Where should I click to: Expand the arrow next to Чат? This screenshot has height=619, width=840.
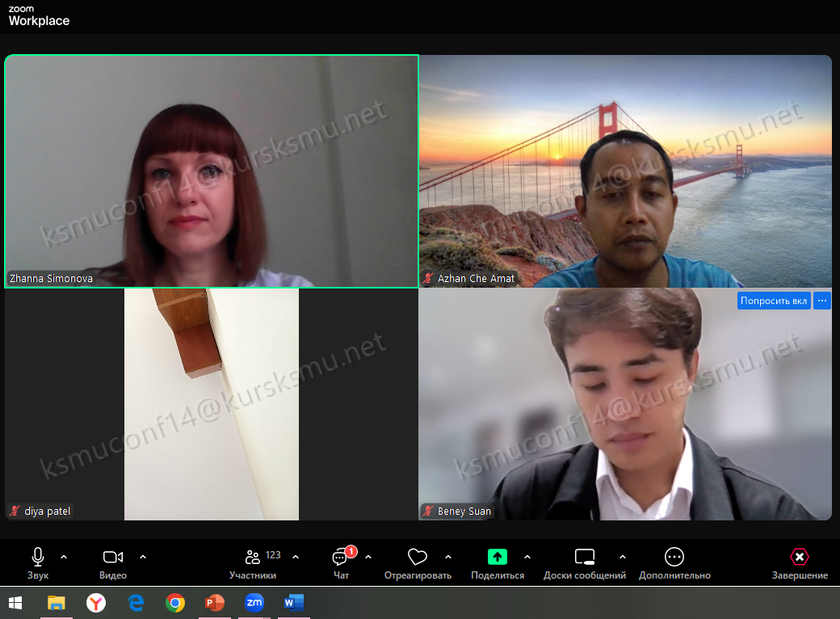368,556
